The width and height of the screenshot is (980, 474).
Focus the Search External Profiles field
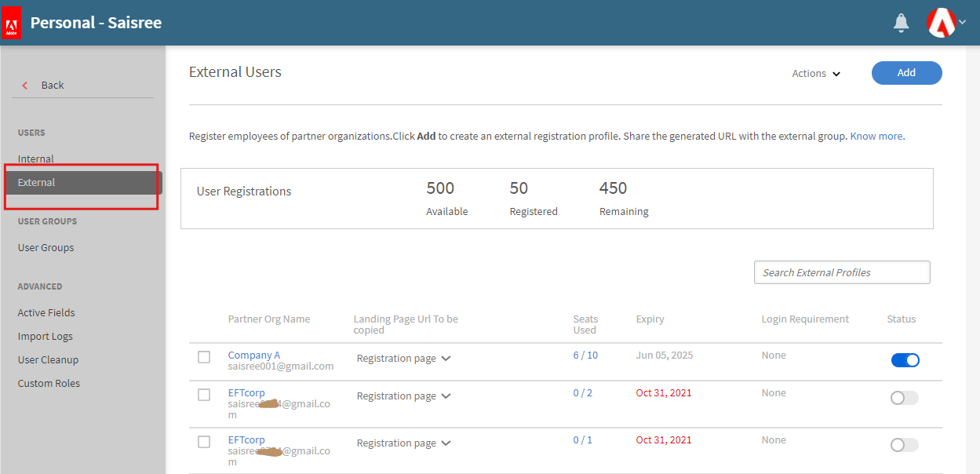click(x=841, y=272)
